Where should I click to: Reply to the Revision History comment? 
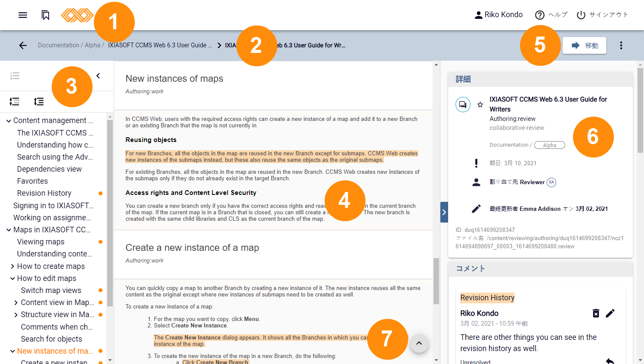pos(610,361)
